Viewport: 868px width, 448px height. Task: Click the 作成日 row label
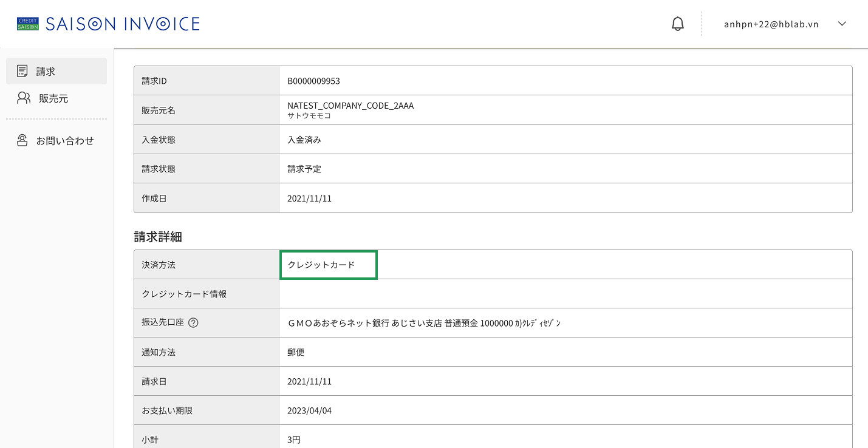pyautogui.click(x=154, y=199)
